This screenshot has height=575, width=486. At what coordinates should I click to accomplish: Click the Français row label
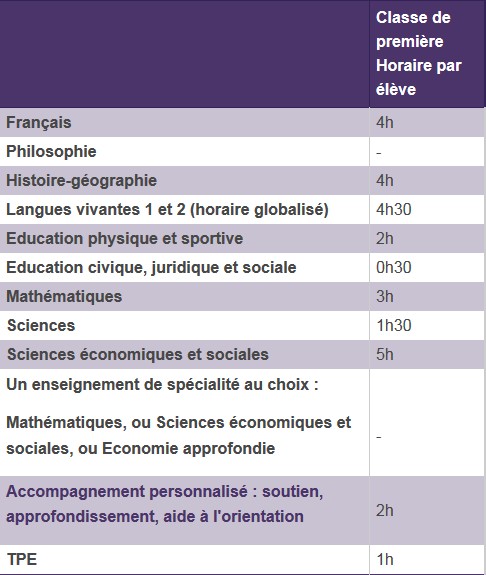[39, 122]
